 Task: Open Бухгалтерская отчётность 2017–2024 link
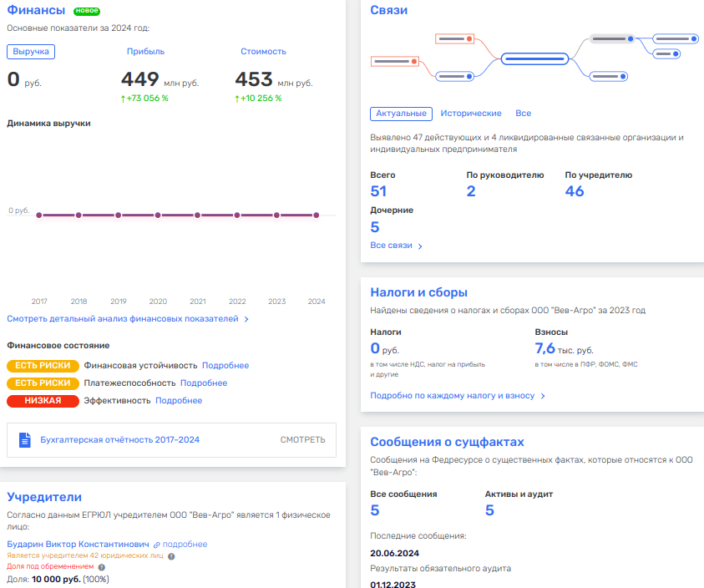pyautogui.click(x=120, y=440)
